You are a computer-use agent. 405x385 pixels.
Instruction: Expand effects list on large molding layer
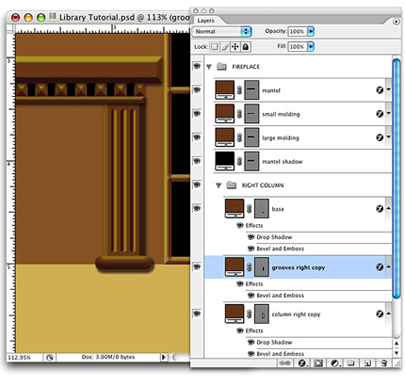pos(388,137)
